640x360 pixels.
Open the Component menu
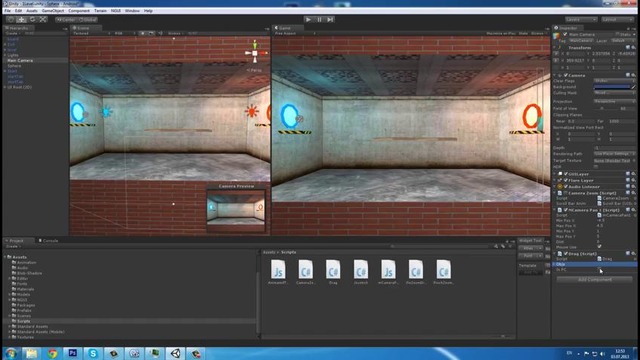coord(79,11)
